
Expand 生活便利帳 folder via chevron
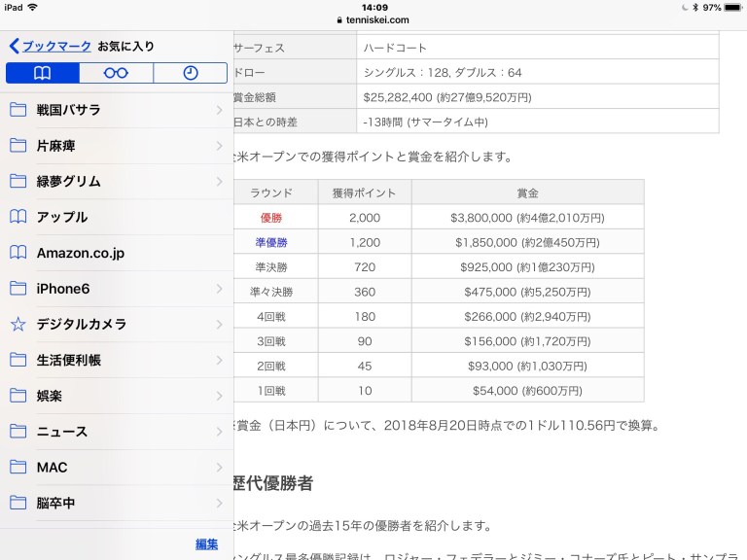[219, 360]
